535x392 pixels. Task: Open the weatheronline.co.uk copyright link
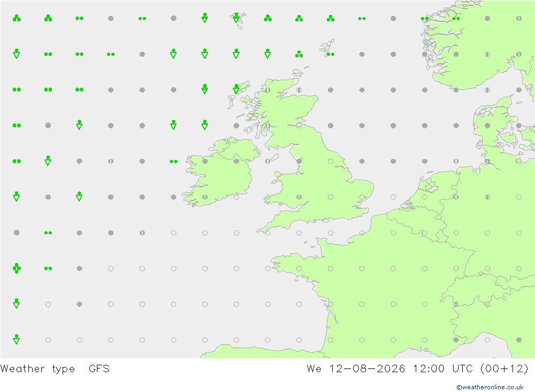coord(490,387)
